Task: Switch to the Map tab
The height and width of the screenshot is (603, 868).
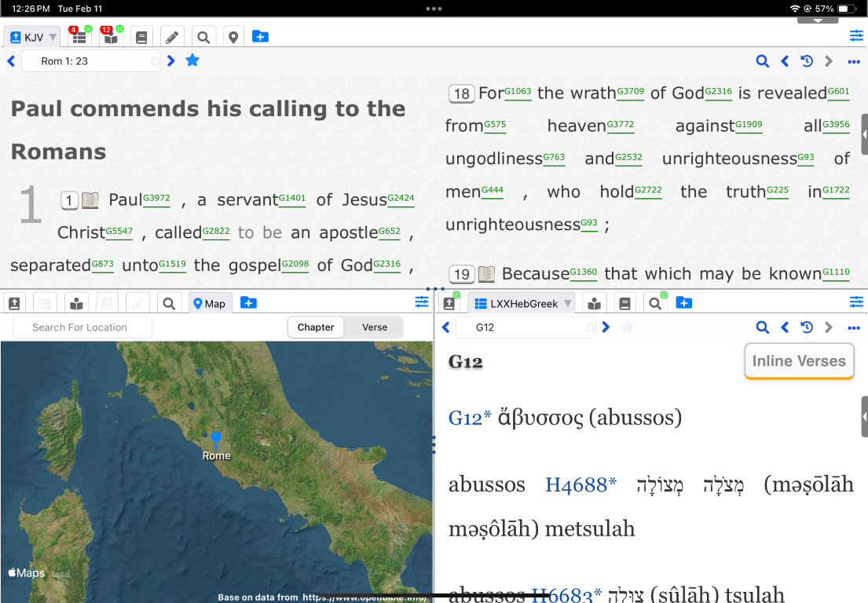Action: click(x=210, y=304)
